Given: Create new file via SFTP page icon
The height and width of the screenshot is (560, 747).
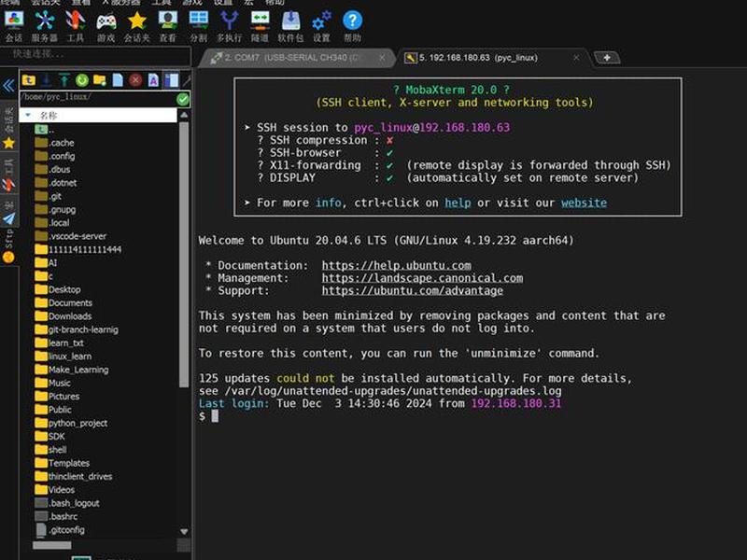Looking at the screenshot, I should (x=118, y=80).
